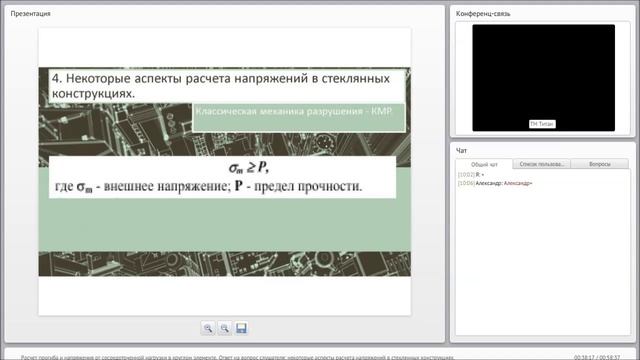Click the zoom out magnifier icon

[x=224, y=328]
